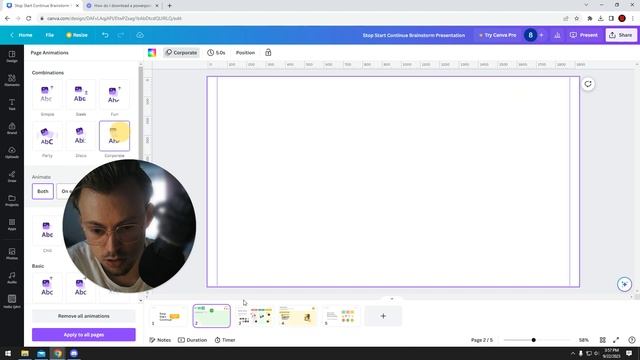Select page 5 thumbnail

pos(341,316)
